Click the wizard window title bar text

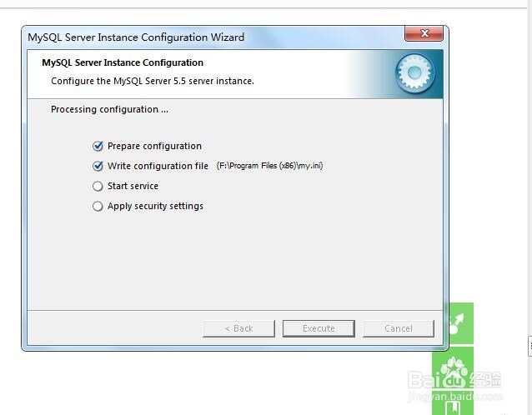click(136, 37)
